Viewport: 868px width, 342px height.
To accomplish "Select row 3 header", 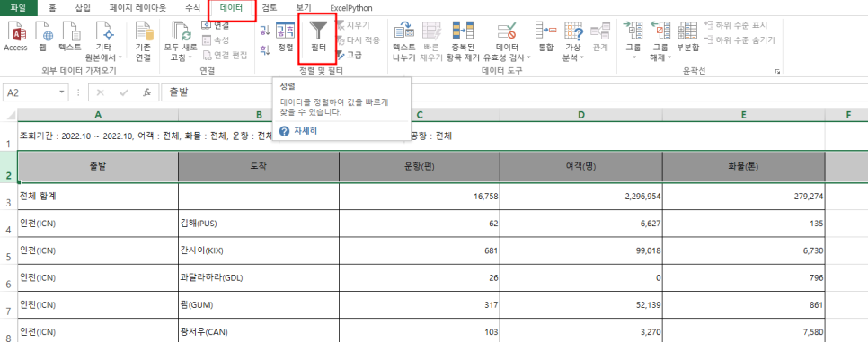I will point(8,197).
